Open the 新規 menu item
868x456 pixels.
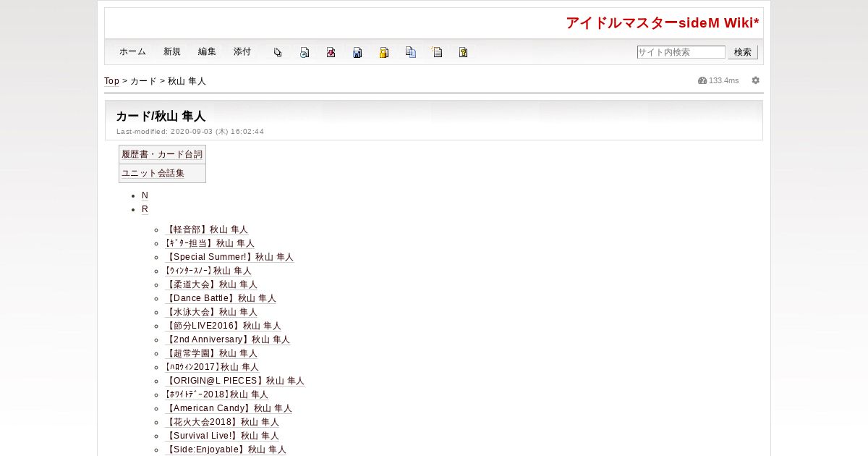coord(172,51)
